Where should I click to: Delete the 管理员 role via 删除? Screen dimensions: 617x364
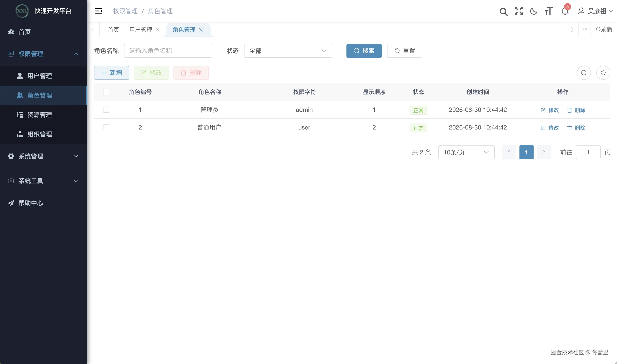pyautogui.click(x=576, y=110)
